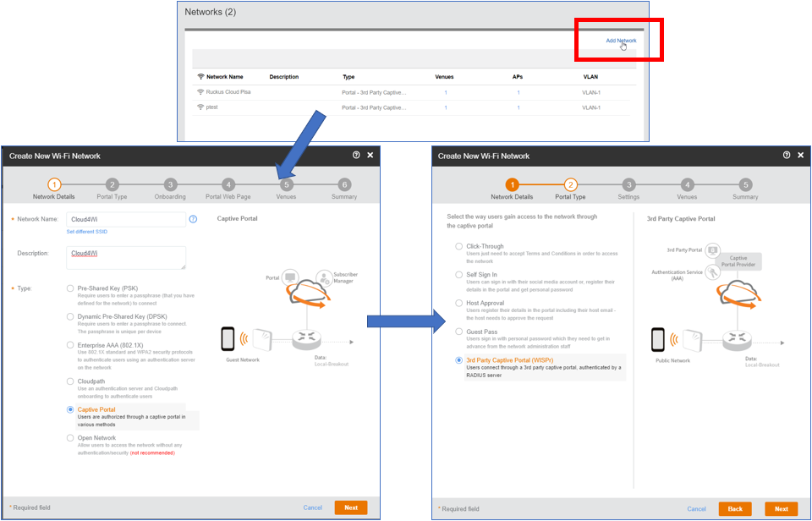
Task: Open help icon in left dialog header
Action: [356, 155]
